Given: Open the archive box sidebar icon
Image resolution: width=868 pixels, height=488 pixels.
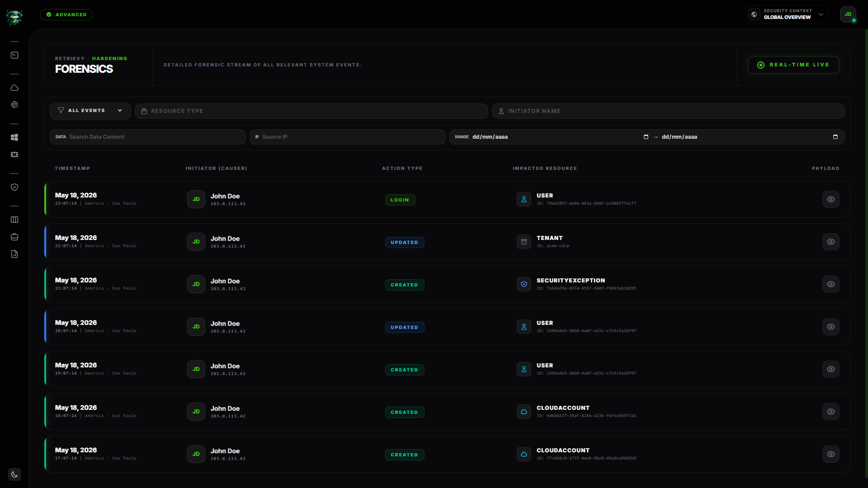Looking at the screenshot, I should pyautogui.click(x=14, y=237).
